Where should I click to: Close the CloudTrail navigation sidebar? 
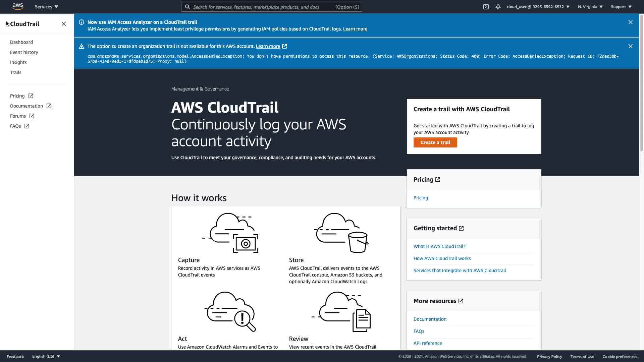coord(64,24)
